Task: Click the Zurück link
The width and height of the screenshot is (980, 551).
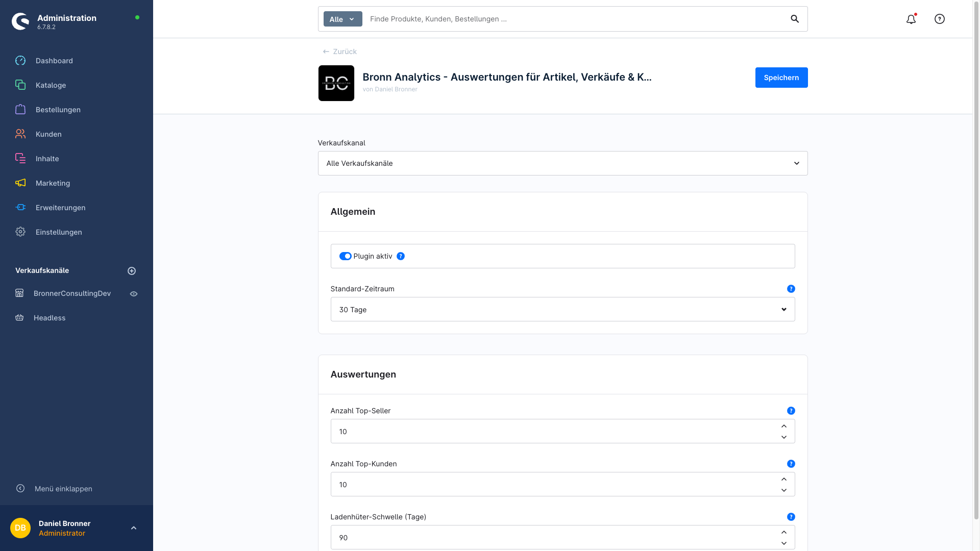Action: tap(339, 52)
